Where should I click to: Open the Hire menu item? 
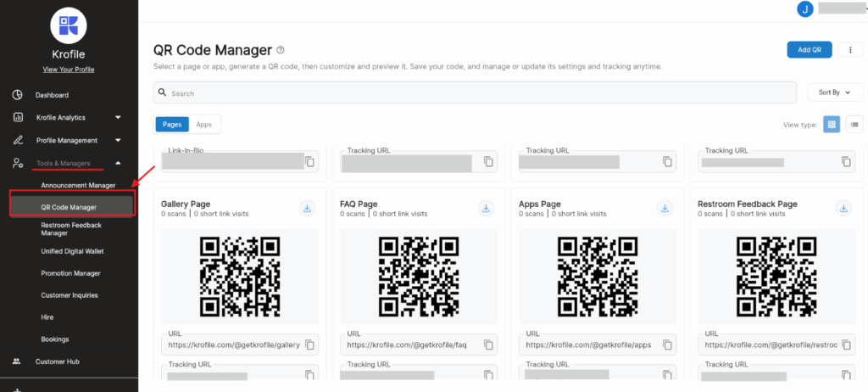[47, 317]
